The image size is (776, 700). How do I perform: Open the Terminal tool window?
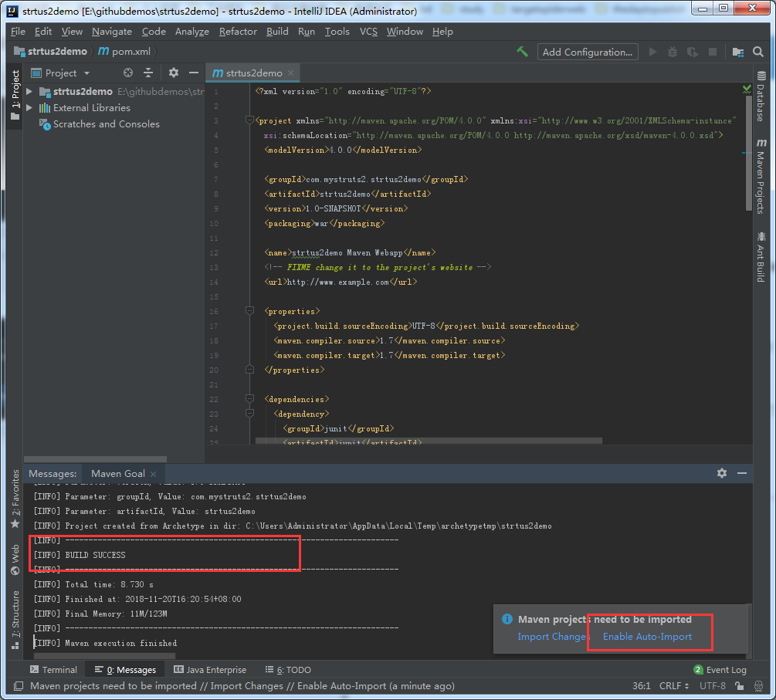(53, 669)
